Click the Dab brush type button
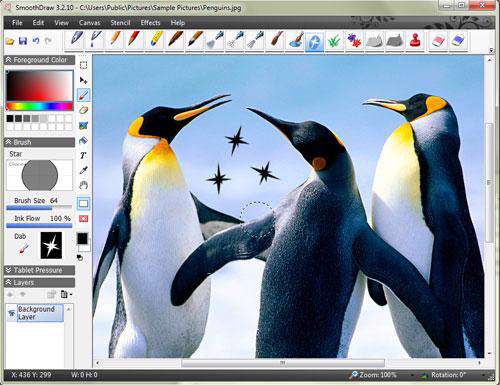500x385 pixels. [x=24, y=249]
